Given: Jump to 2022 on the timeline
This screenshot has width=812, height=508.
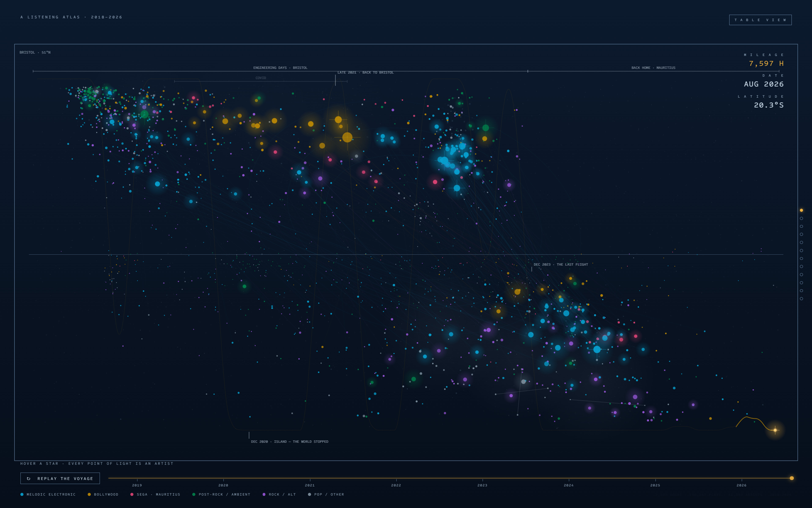Looking at the screenshot, I should [x=396, y=485].
